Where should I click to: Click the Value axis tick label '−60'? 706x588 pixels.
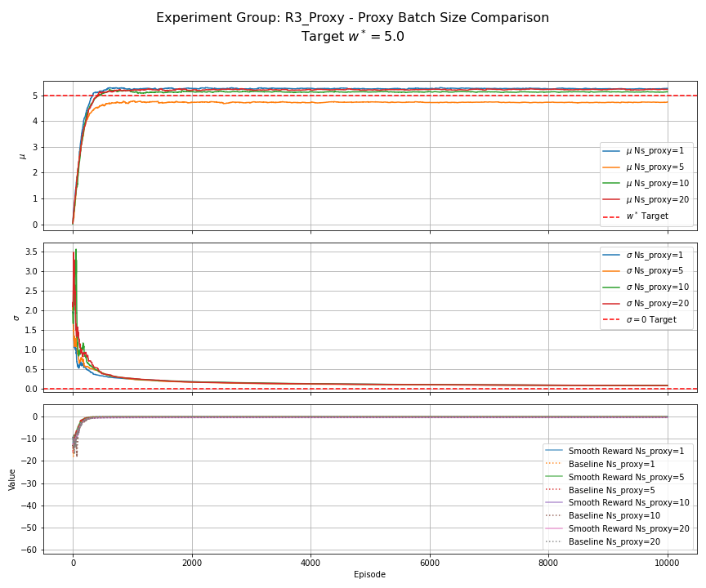tap(29, 550)
